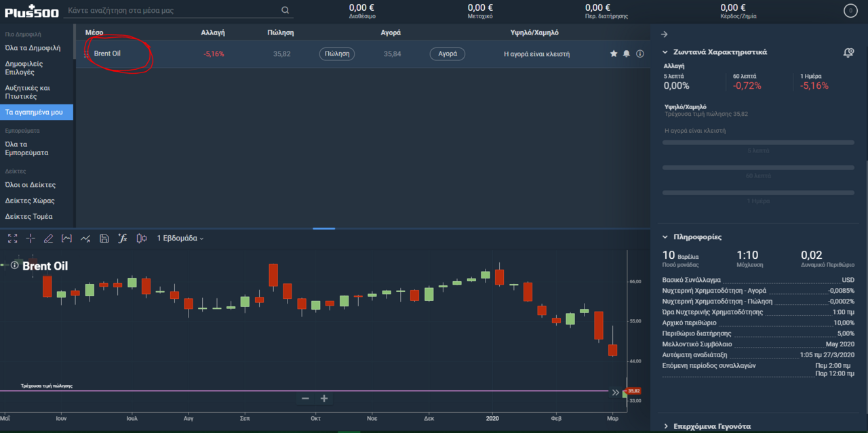Click the Plus500 logo
The image size is (868, 433).
tap(32, 12)
